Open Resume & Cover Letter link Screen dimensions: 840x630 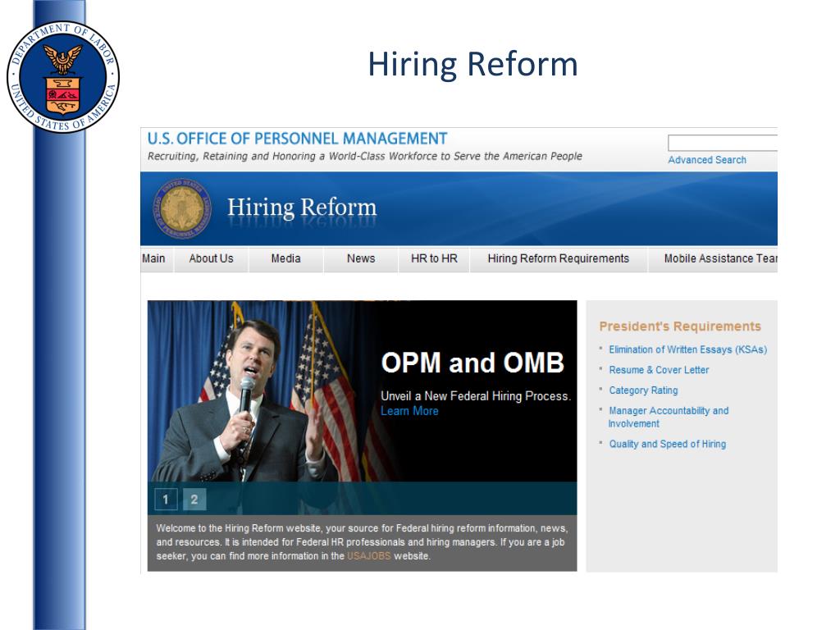tap(659, 370)
